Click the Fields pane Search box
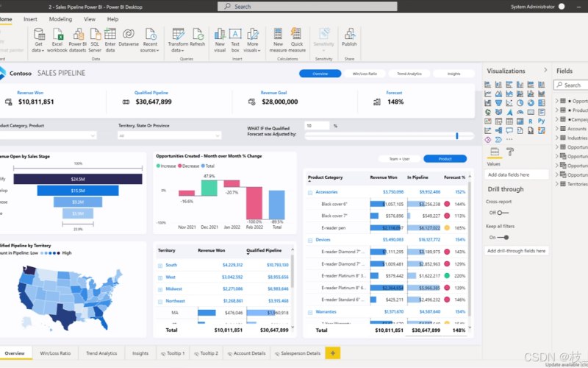 [571, 85]
